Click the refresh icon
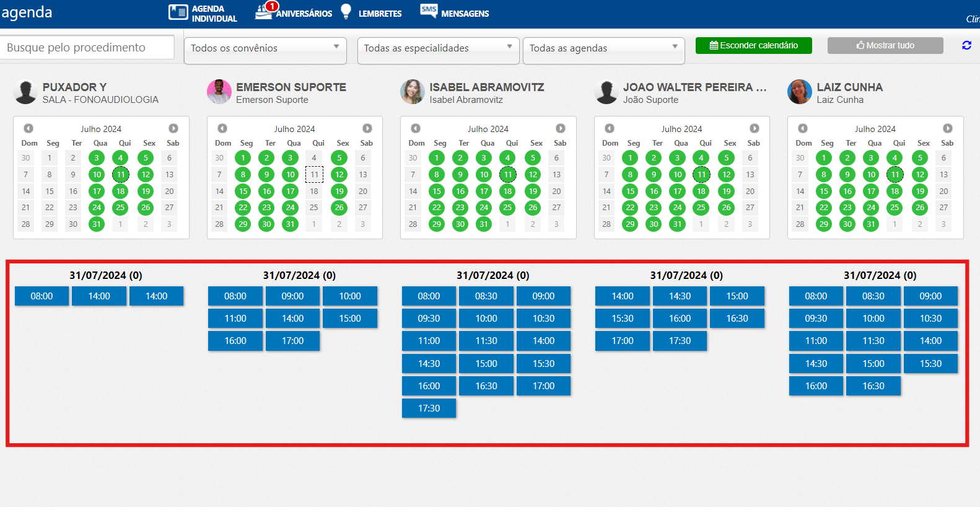Screen dimensions: 980x507 [966, 45]
